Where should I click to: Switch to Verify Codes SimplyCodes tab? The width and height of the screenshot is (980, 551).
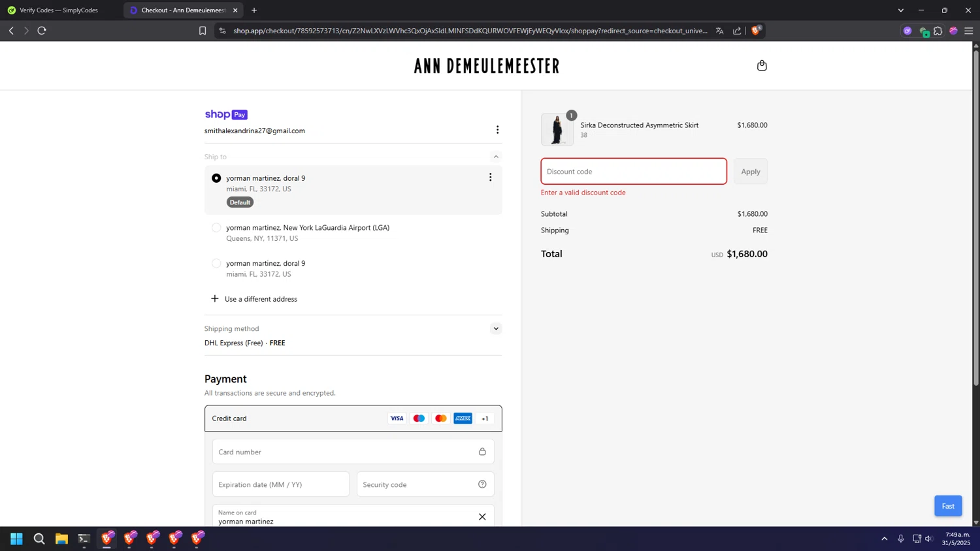59,10
